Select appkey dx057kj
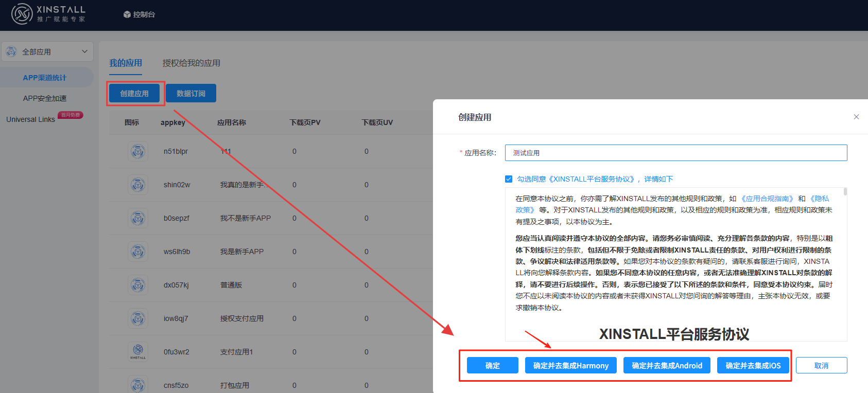This screenshot has width=868, height=393. point(176,285)
